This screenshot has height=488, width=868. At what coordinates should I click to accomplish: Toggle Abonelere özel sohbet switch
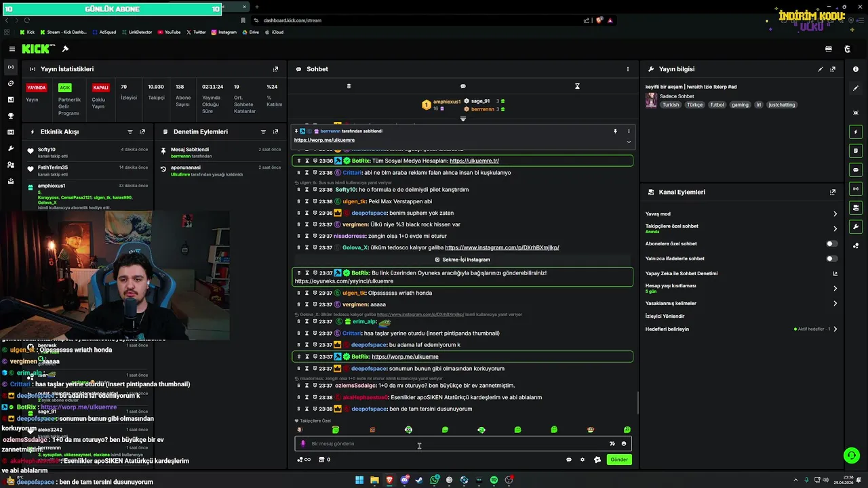pyautogui.click(x=831, y=243)
